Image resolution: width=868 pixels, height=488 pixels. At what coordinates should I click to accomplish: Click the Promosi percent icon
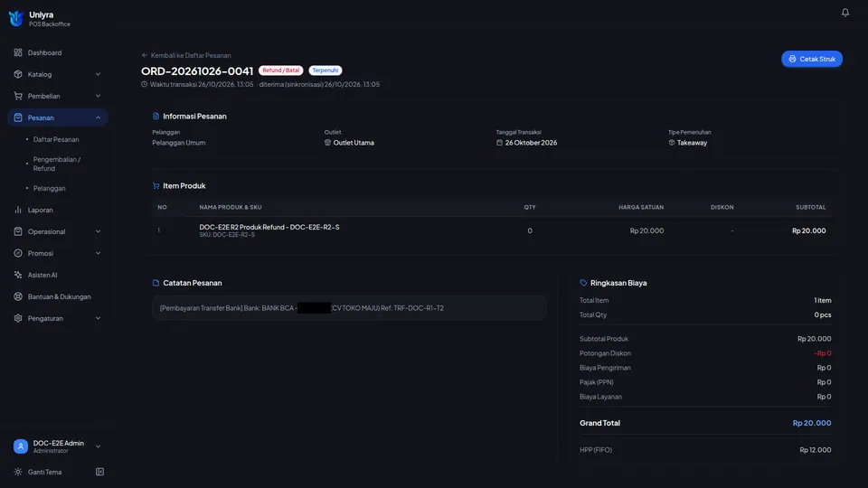click(x=18, y=253)
